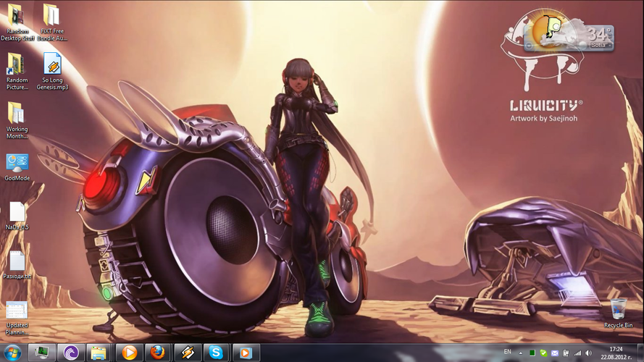This screenshot has width=644, height=362.
Task: Open BitTorrent from the taskbar
Action: coord(71,353)
